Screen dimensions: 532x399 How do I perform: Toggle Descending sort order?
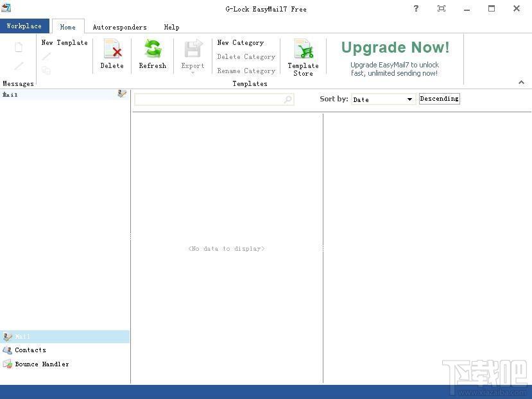pyautogui.click(x=439, y=99)
